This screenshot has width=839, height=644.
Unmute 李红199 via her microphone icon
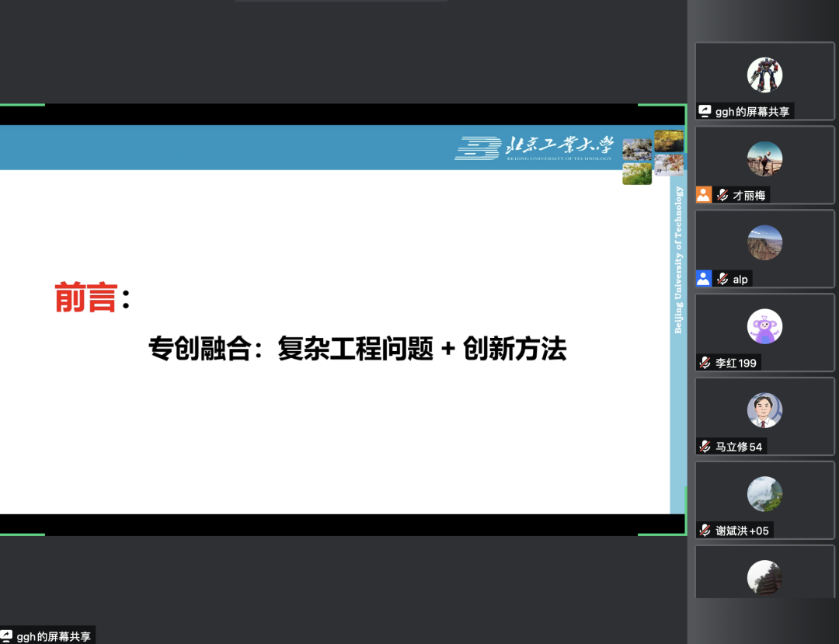click(705, 363)
